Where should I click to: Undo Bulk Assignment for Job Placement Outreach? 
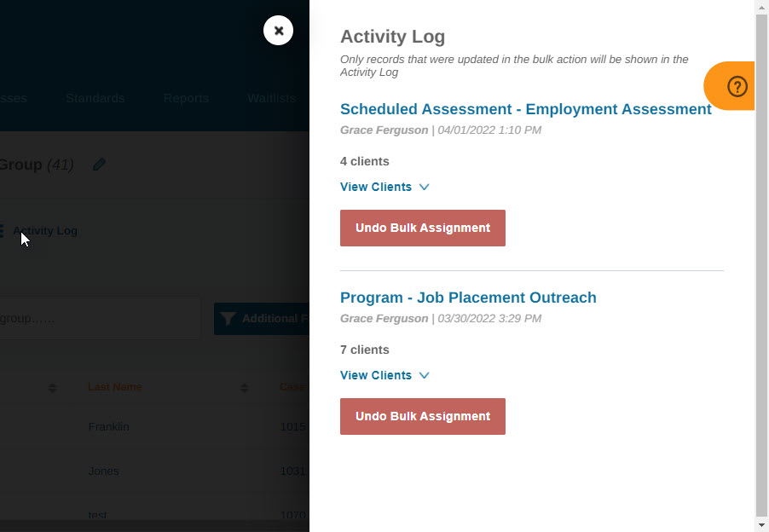(x=423, y=416)
